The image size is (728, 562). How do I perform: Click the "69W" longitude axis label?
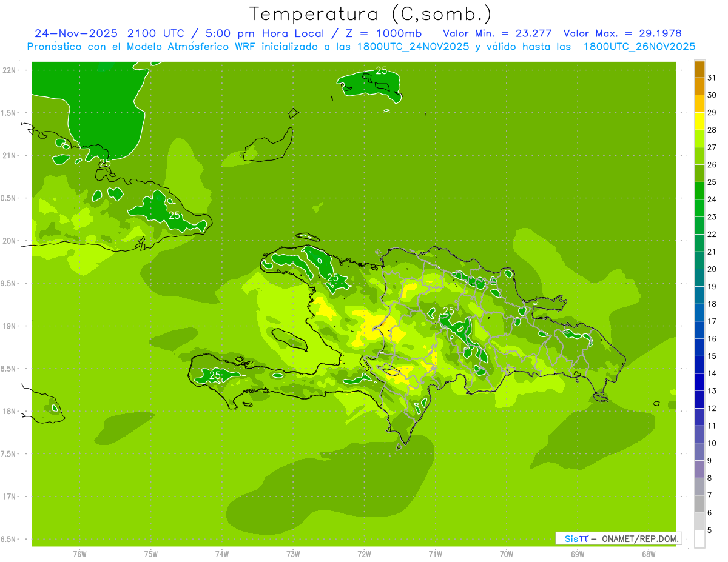click(577, 554)
